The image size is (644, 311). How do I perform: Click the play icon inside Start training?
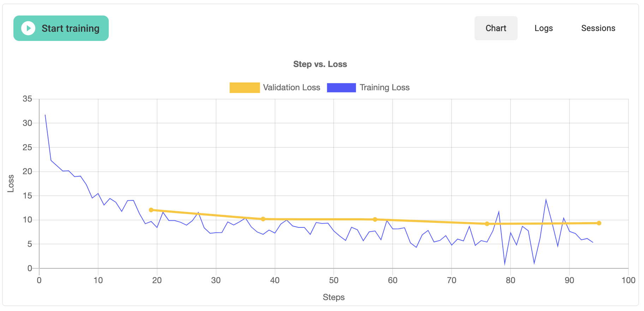click(x=28, y=28)
